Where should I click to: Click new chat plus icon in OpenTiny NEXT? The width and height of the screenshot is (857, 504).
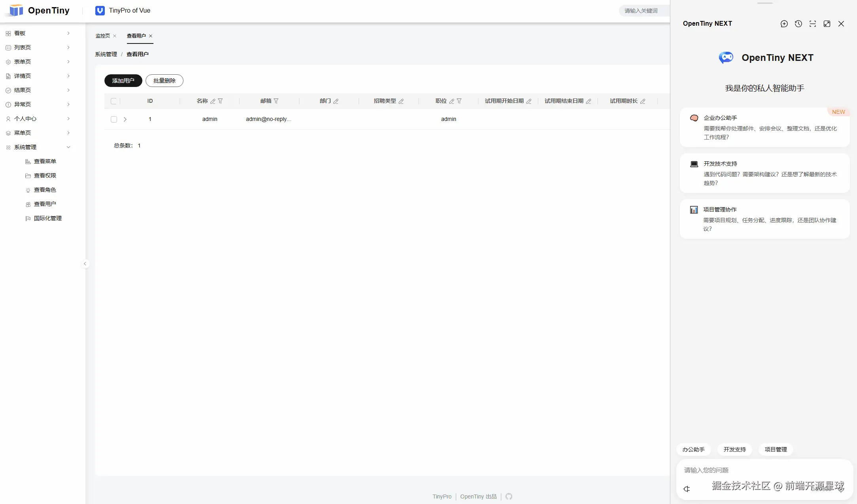[784, 24]
